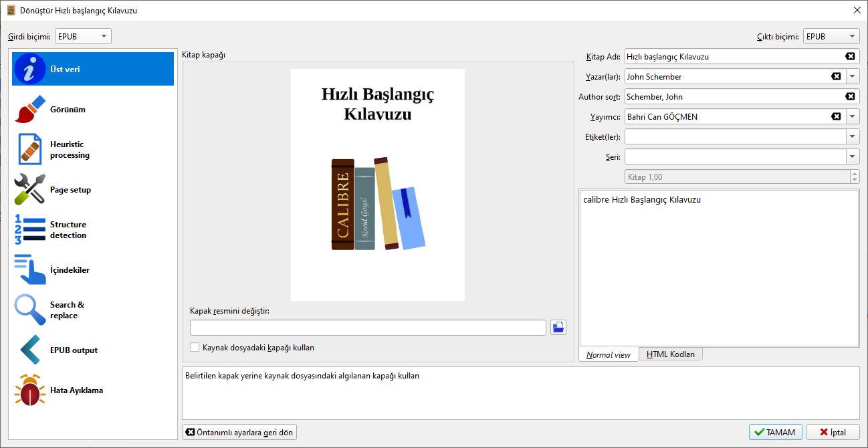Expand the Seri dropdown arrow
This screenshot has width=868, height=448.
pyautogui.click(x=853, y=157)
